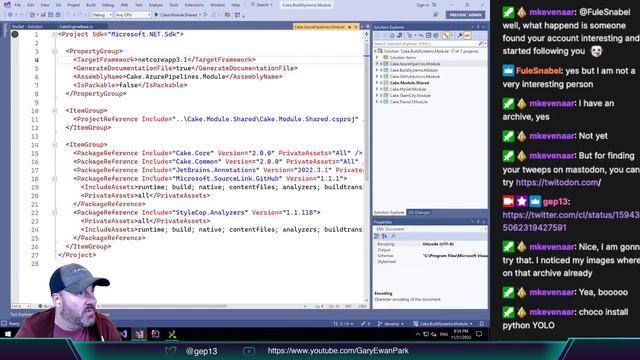Screen dimensions: 640x360
Task: Switch to the Solution Explorer bottom tab
Action: [389, 213]
